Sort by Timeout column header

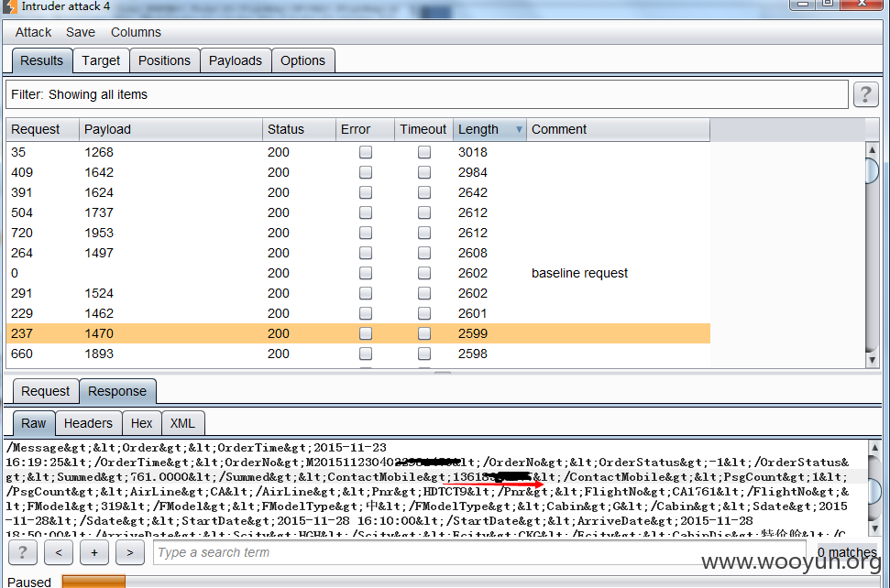424,130
